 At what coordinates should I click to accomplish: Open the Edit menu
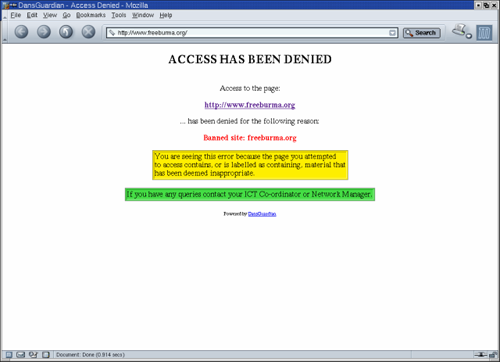coord(32,15)
